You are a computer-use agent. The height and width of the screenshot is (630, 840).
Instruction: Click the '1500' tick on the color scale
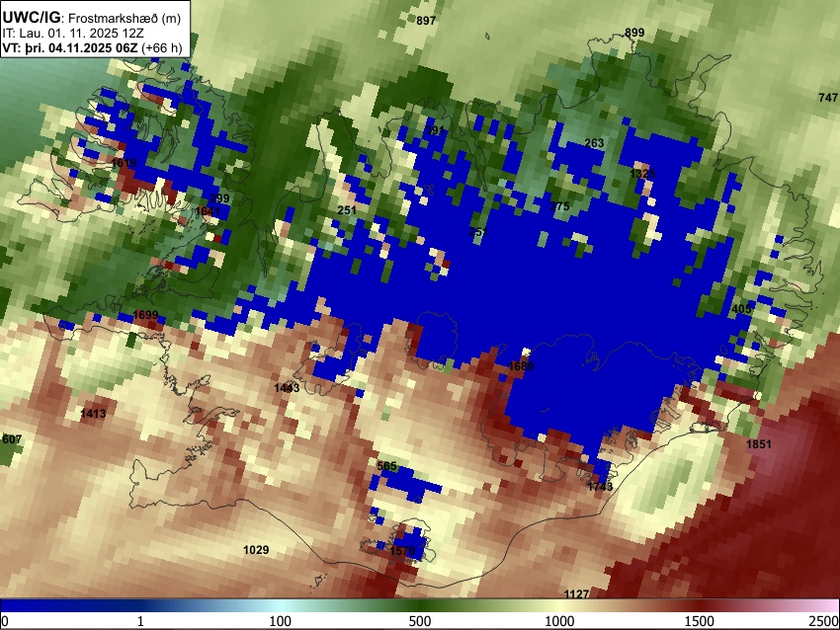699,621
